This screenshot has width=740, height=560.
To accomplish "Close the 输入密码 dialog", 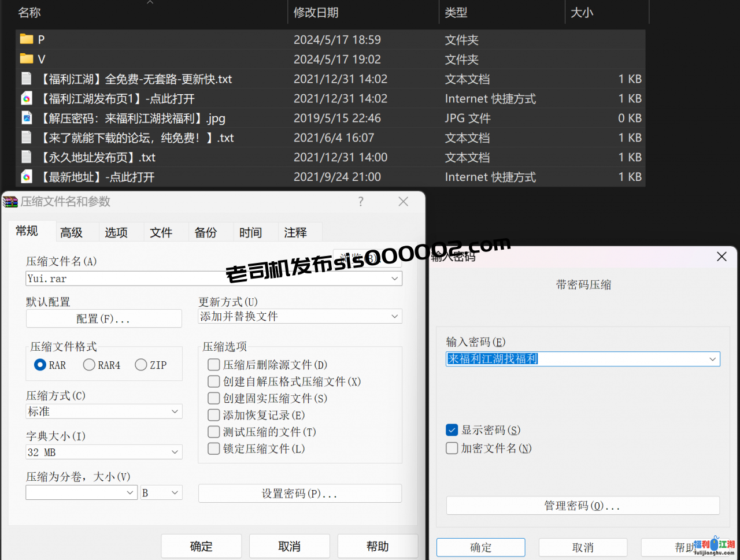I will coord(721,257).
